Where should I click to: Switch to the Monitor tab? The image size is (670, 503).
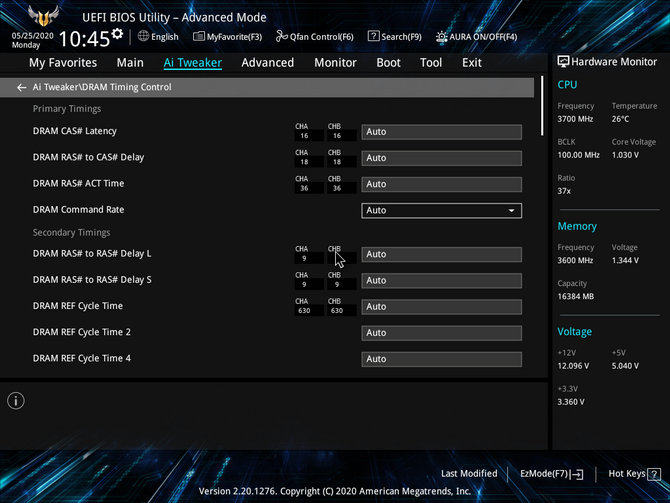(335, 62)
